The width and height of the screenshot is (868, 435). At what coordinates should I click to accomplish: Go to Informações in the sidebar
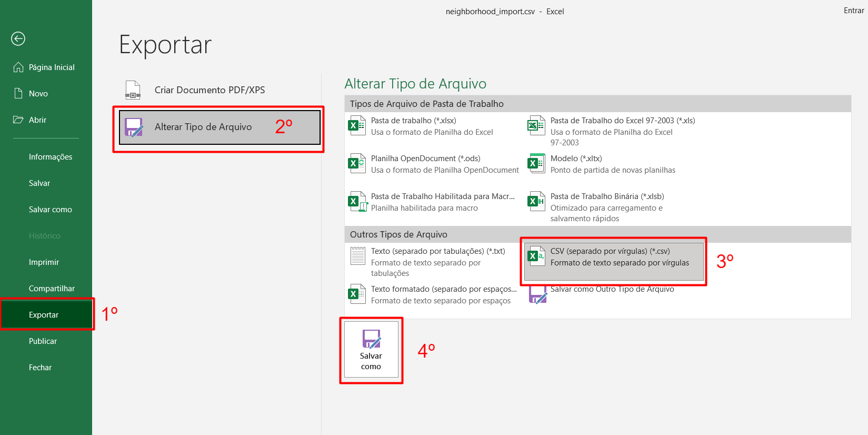46,156
